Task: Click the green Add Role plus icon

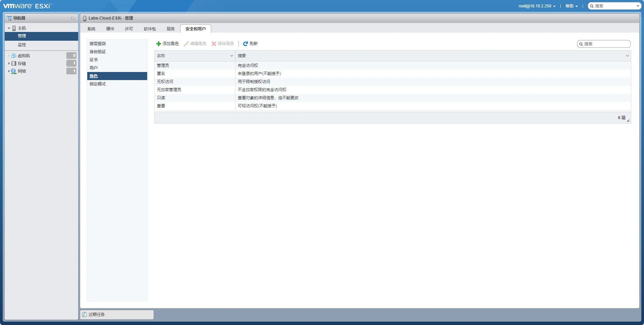Action: point(159,44)
